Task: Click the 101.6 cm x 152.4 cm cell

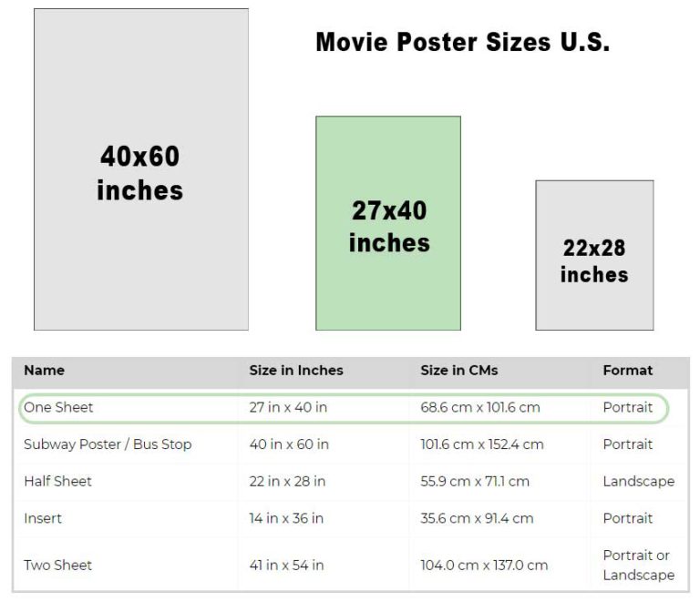Action: click(482, 444)
